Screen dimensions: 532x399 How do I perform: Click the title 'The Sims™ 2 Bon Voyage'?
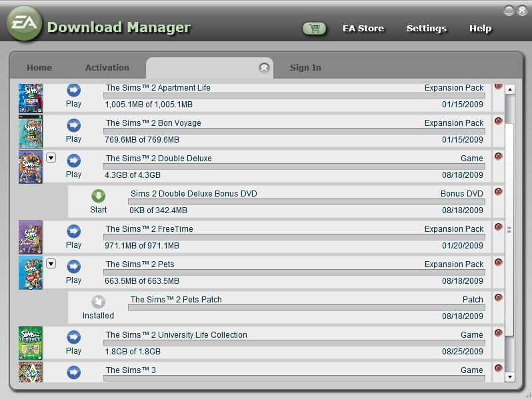(153, 123)
